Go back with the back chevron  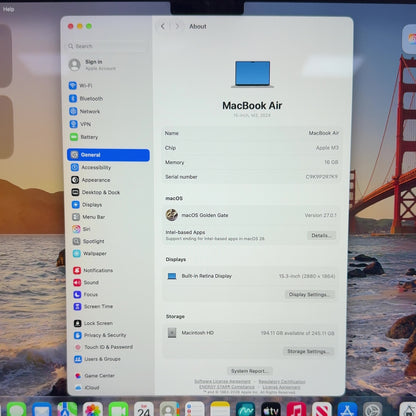click(163, 26)
